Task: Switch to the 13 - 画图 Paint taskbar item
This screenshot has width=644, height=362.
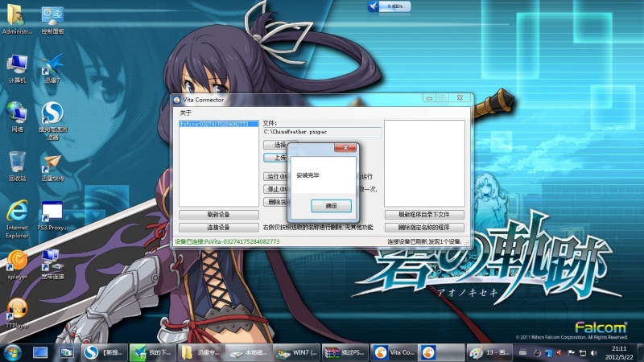Action: pyautogui.click(x=489, y=352)
